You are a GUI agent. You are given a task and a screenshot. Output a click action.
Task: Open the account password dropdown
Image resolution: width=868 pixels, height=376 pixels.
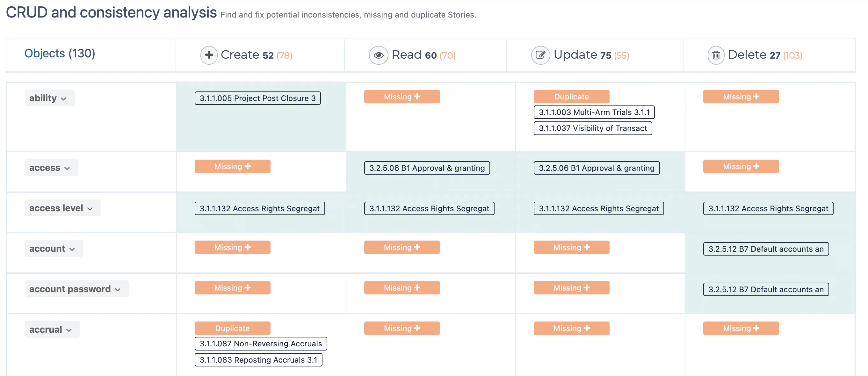coord(76,289)
